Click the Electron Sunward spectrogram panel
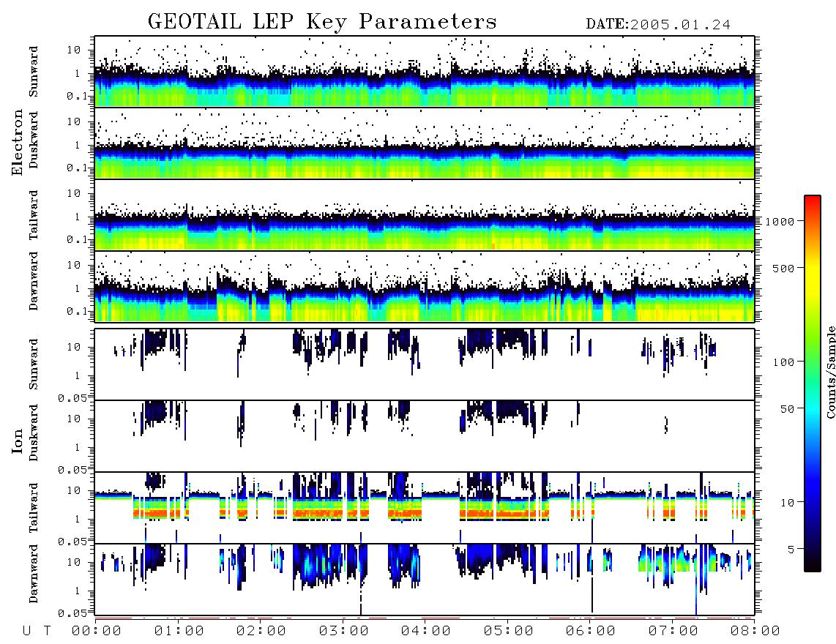Image resolution: width=836 pixels, height=644 pixels. tap(425, 72)
